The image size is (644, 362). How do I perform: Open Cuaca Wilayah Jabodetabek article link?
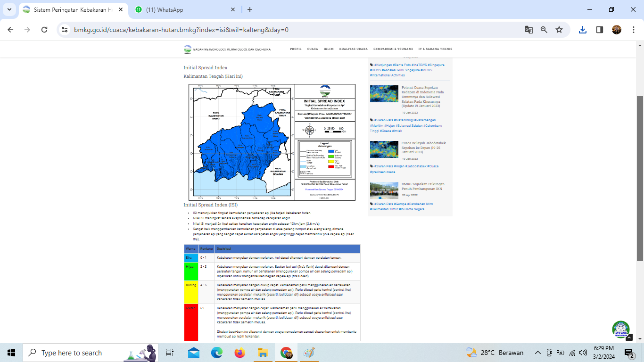424,148
